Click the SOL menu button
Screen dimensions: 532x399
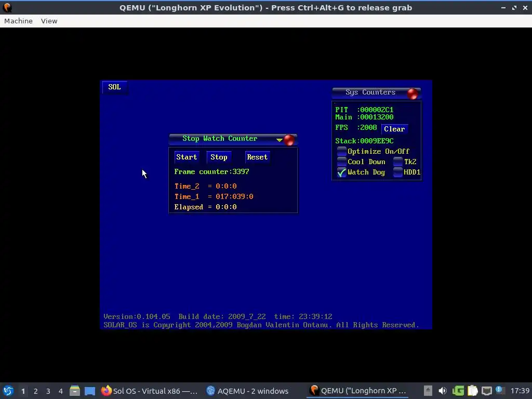pyautogui.click(x=115, y=87)
